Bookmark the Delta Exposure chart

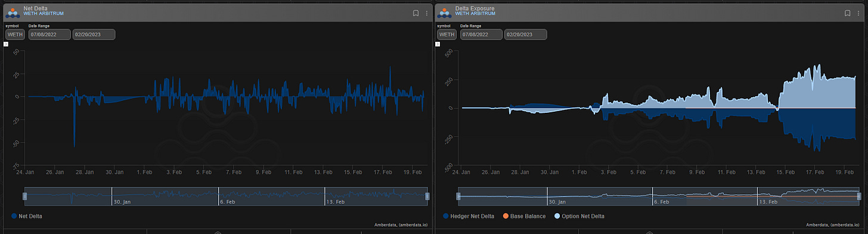pos(847,13)
